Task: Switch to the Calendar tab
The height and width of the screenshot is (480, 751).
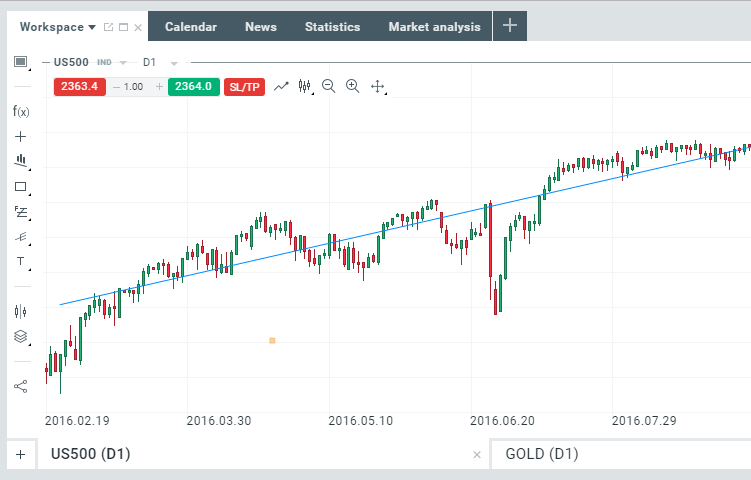Action: click(x=190, y=27)
